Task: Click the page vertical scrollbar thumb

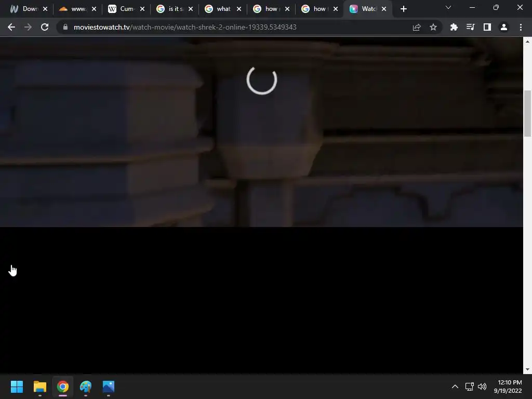Action: (527, 113)
